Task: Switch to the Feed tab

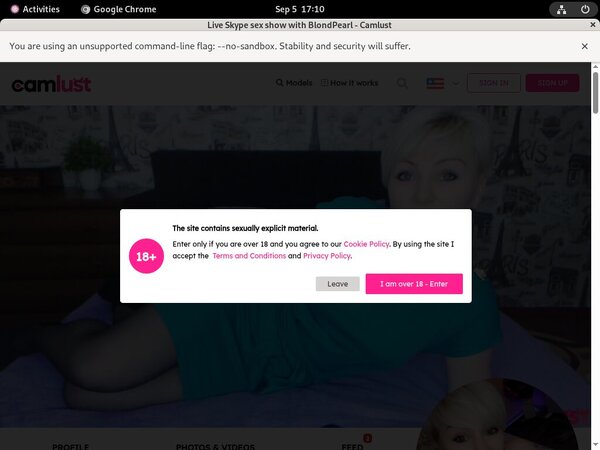Action: coord(352,446)
